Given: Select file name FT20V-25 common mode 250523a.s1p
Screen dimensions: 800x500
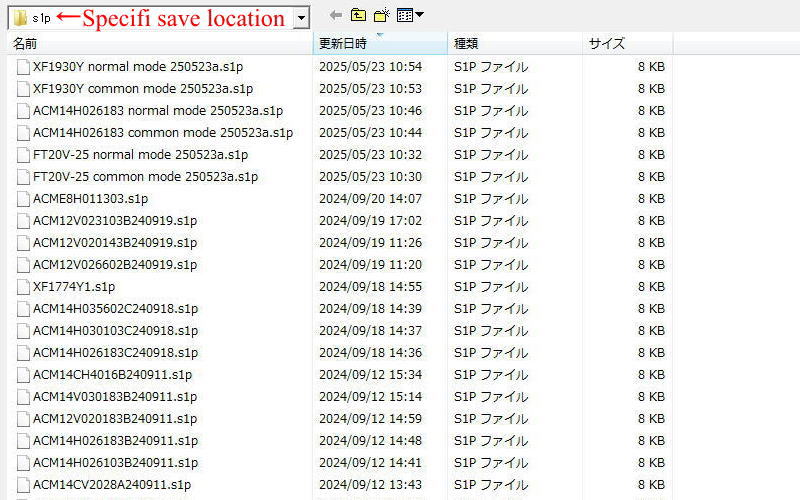Looking at the screenshot, I should [145, 177].
